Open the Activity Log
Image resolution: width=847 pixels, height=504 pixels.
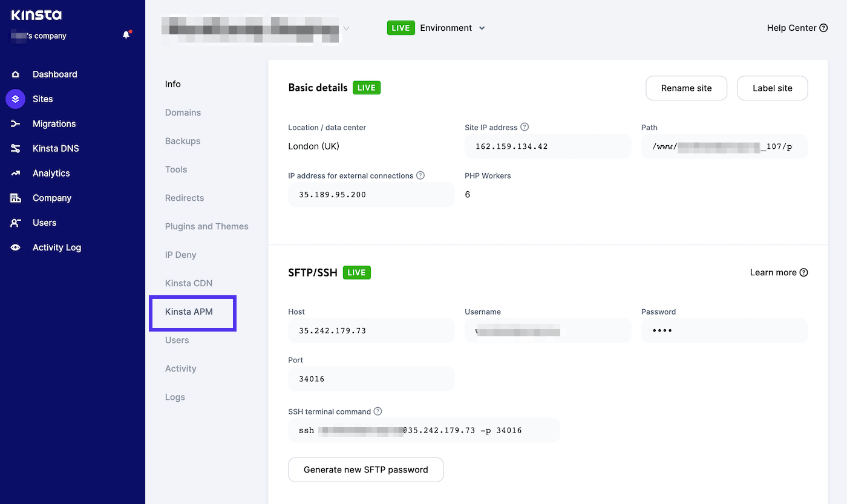pos(56,247)
